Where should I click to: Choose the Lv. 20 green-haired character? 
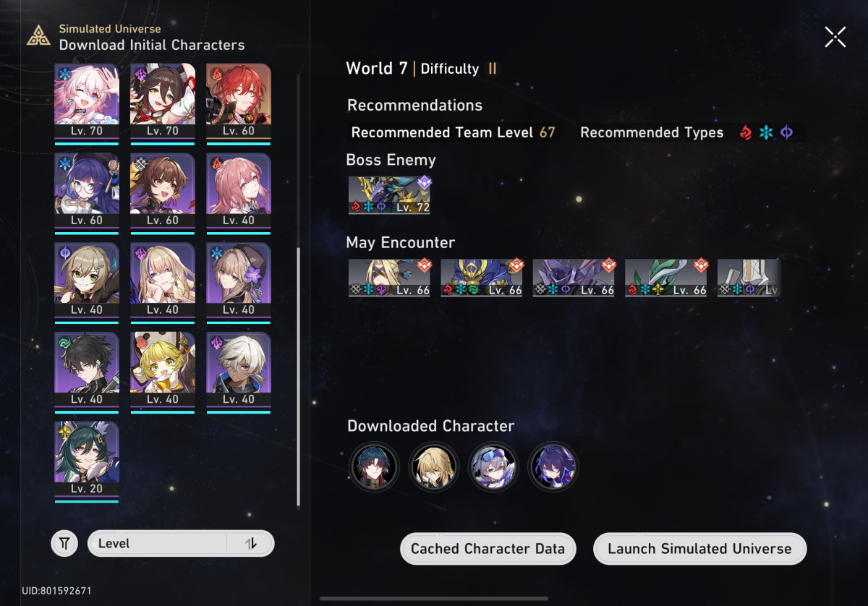87,458
